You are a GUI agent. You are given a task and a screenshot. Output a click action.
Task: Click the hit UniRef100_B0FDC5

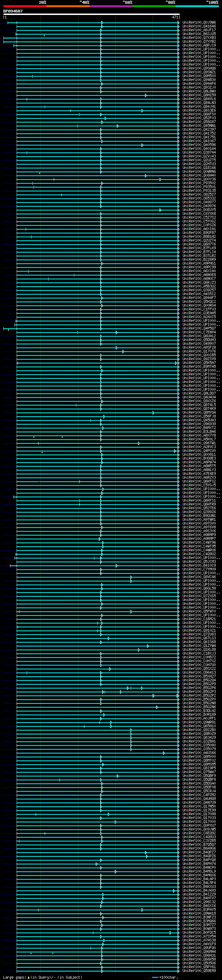coord(199,932)
